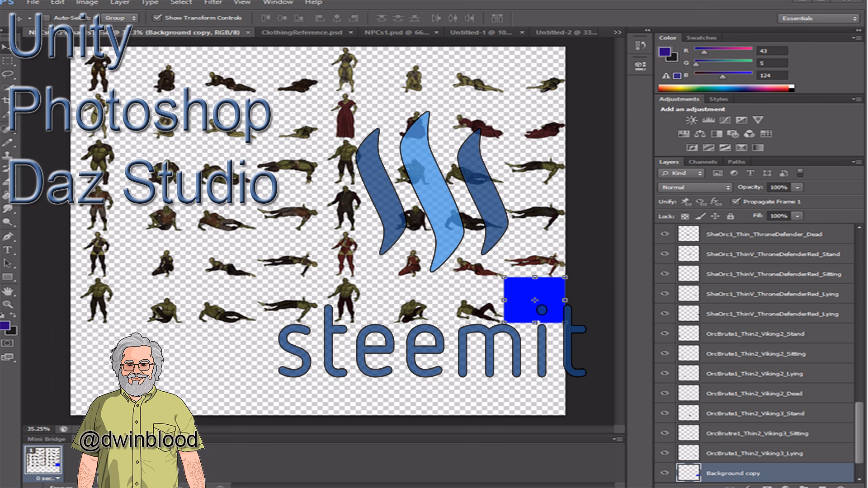Open the Brightness/Contrast adjustment
Screen dimensions: 868x488
[692, 120]
